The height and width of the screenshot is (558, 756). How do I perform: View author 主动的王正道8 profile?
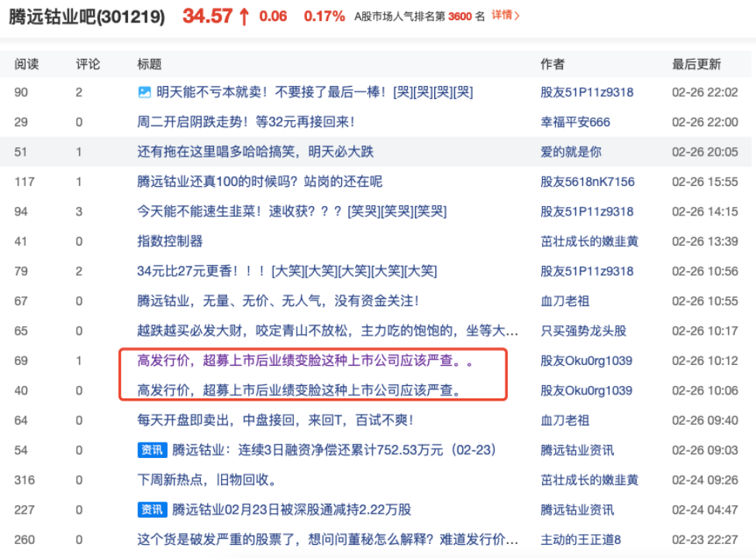pyautogui.click(x=581, y=539)
